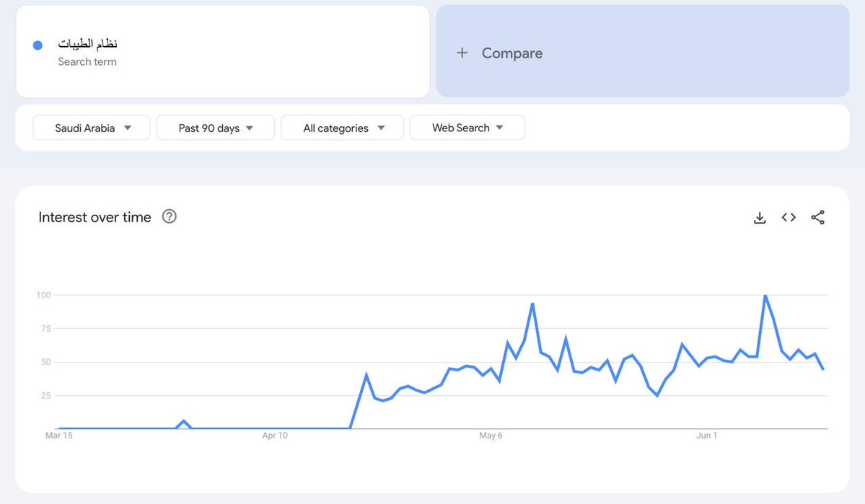Download the interest over time data
This screenshot has height=504, width=865.
(760, 218)
